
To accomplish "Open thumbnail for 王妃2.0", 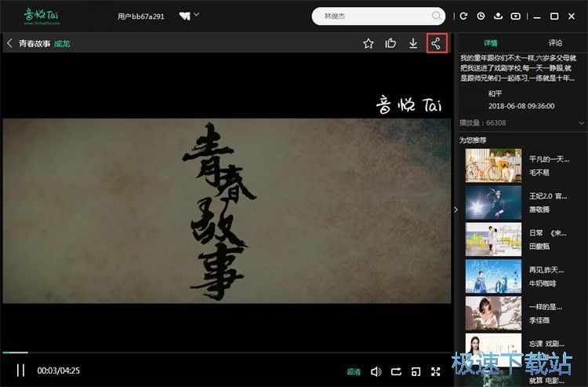I will [x=493, y=203].
